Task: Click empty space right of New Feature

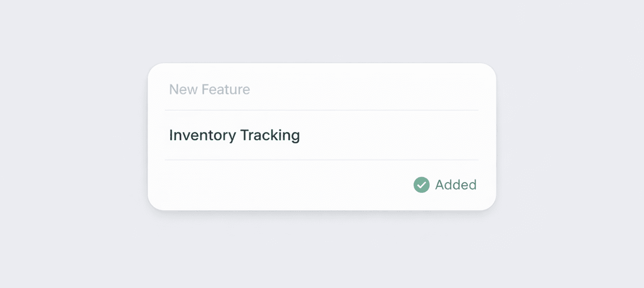Action: click(362, 89)
